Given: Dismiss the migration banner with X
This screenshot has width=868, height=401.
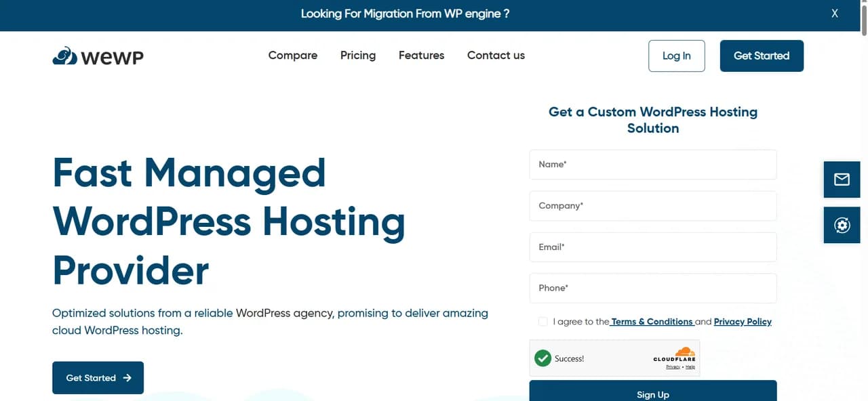Looking at the screenshot, I should pos(835,14).
